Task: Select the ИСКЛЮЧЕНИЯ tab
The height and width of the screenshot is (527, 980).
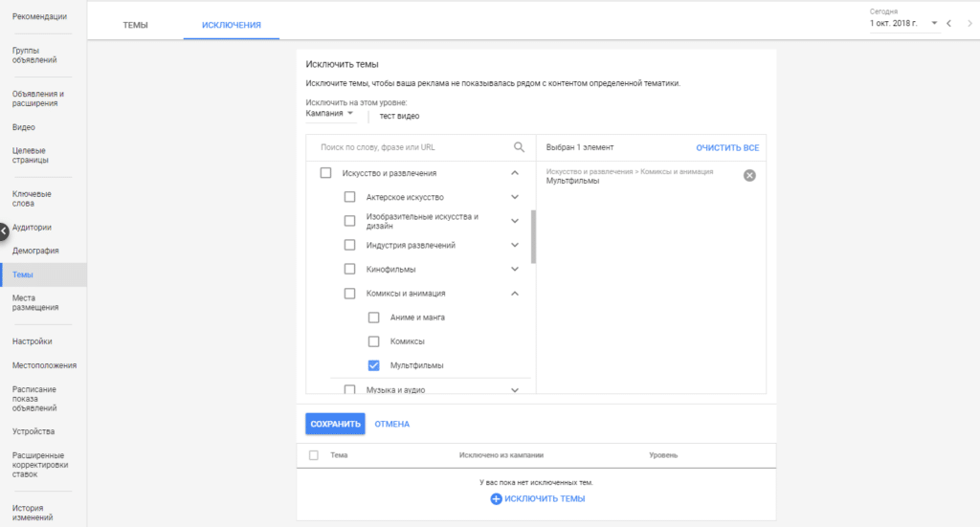Action: pos(232,25)
